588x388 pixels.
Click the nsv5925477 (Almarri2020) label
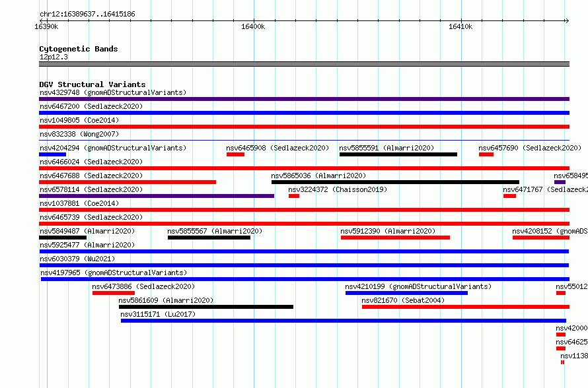coord(87,245)
